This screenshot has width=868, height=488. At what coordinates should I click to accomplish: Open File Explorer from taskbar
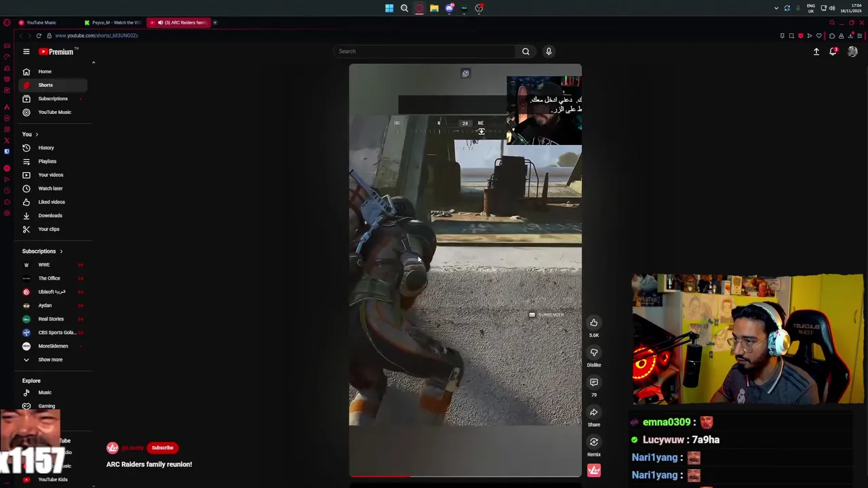pos(434,8)
